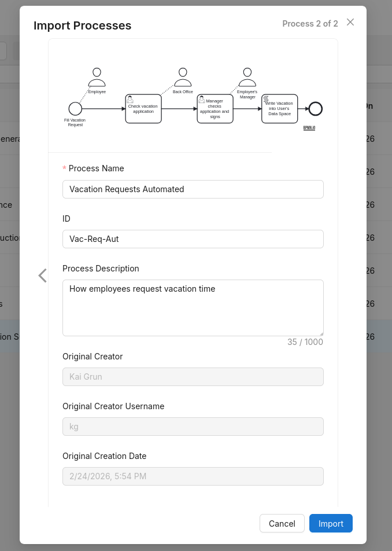Dismiss the Import Processes dialog with X
The width and height of the screenshot is (392, 551).
pos(350,22)
